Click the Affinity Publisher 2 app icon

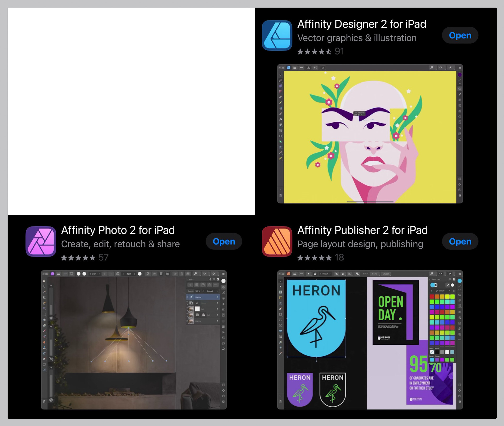point(277,241)
